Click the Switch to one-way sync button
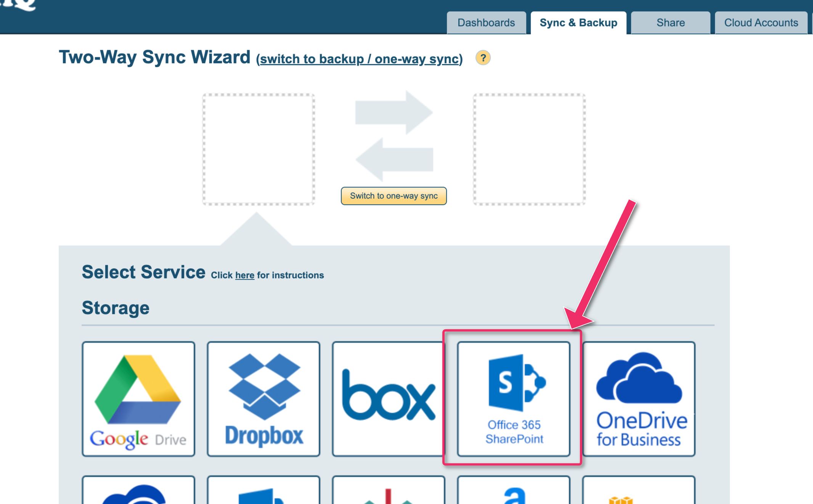This screenshot has width=813, height=504. [394, 196]
